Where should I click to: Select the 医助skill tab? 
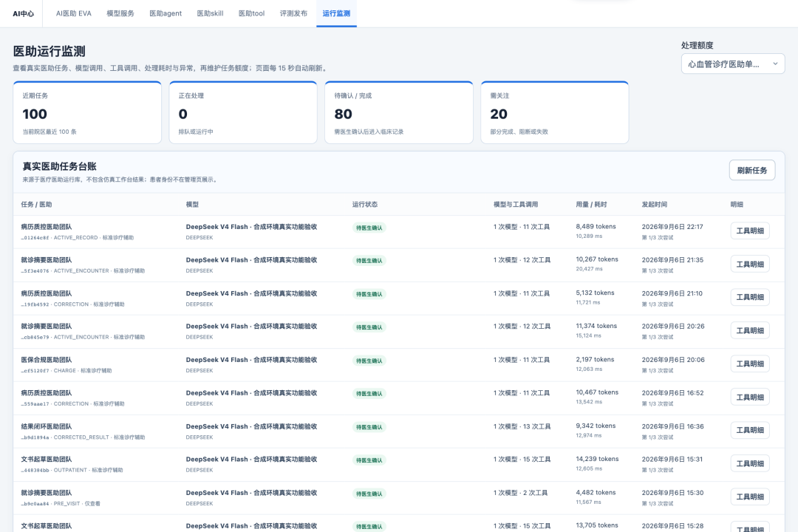coord(210,14)
